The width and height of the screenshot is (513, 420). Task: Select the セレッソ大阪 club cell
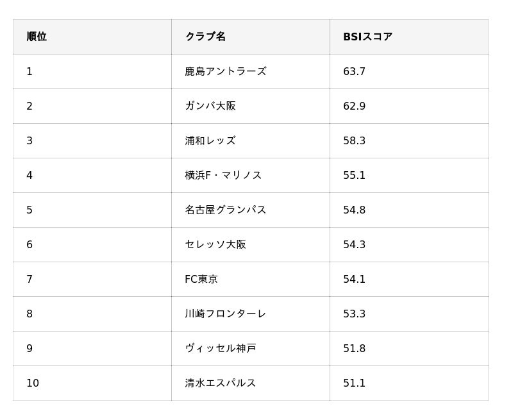251,245
